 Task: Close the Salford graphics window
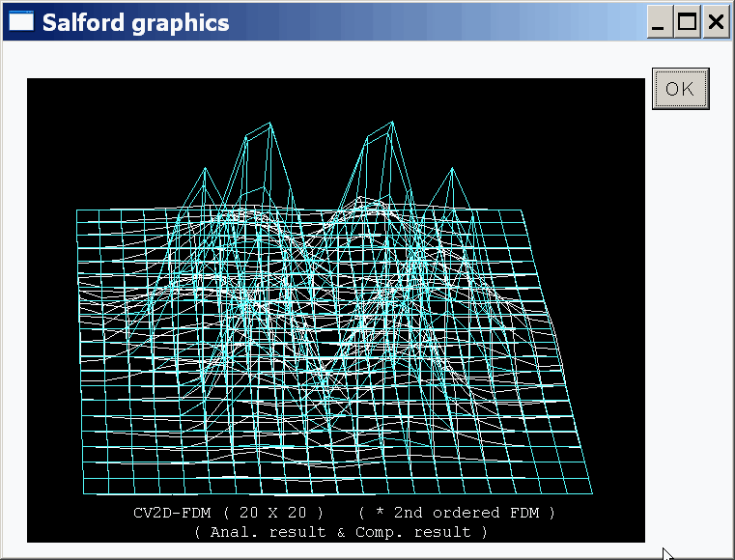716,21
